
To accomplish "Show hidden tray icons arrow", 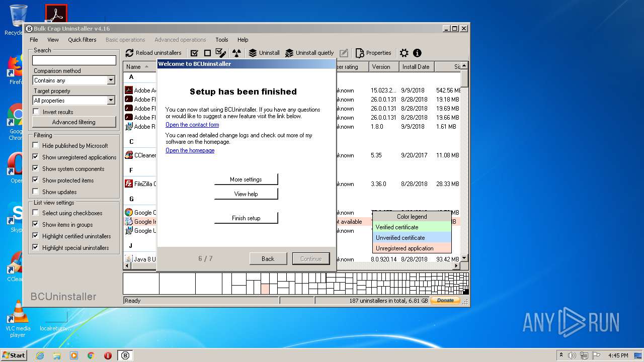I will (x=561, y=355).
